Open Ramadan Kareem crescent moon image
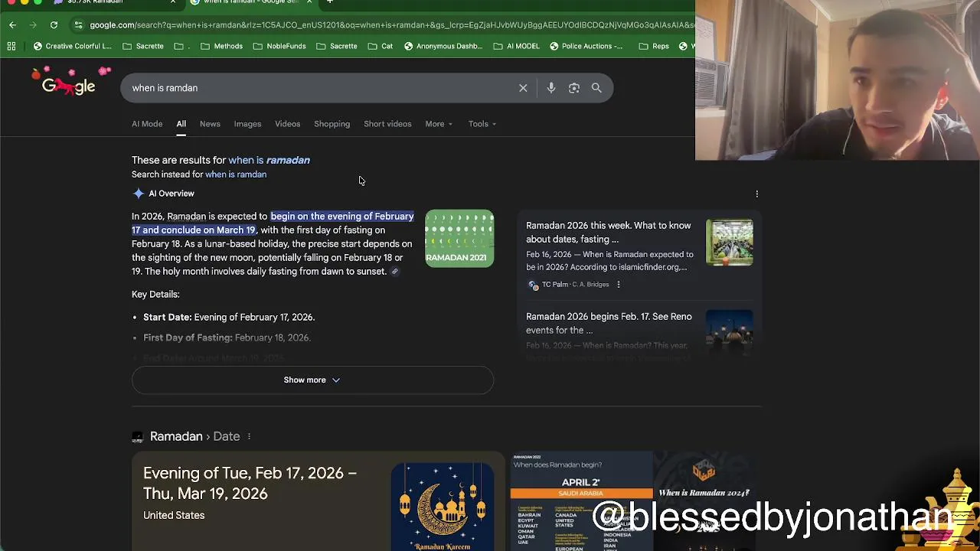Image resolution: width=980 pixels, height=551 pixels. coord(443,507)
